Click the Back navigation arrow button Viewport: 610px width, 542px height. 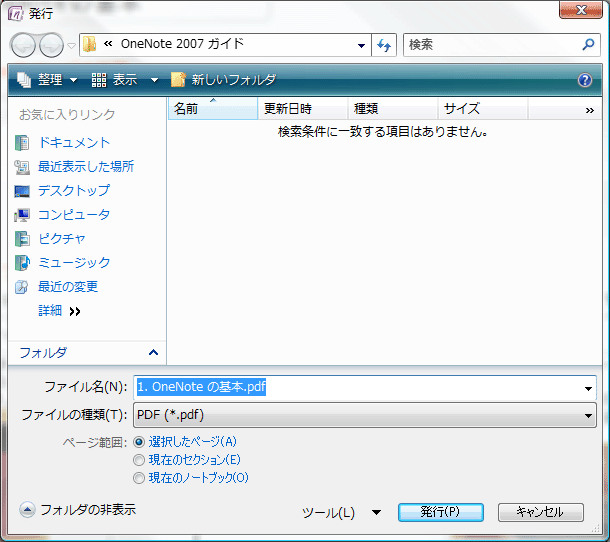pyautogui.click(x=23, y=45)
